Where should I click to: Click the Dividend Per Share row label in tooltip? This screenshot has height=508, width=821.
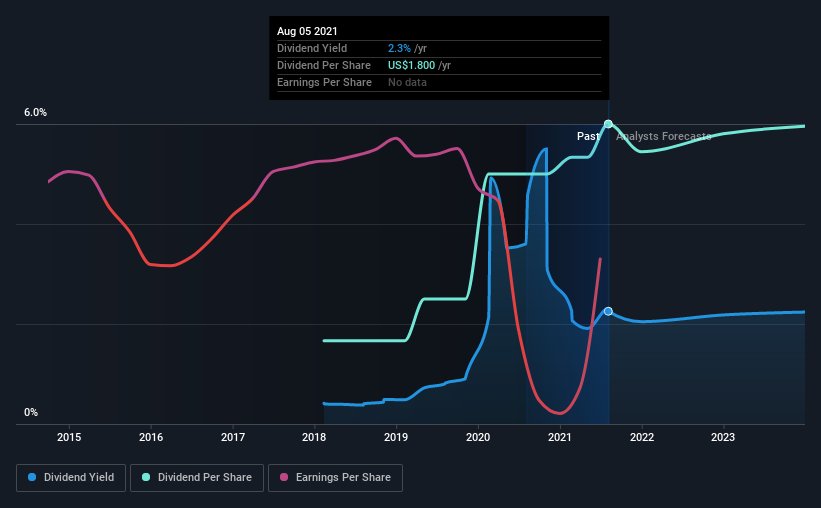[324, 65]
